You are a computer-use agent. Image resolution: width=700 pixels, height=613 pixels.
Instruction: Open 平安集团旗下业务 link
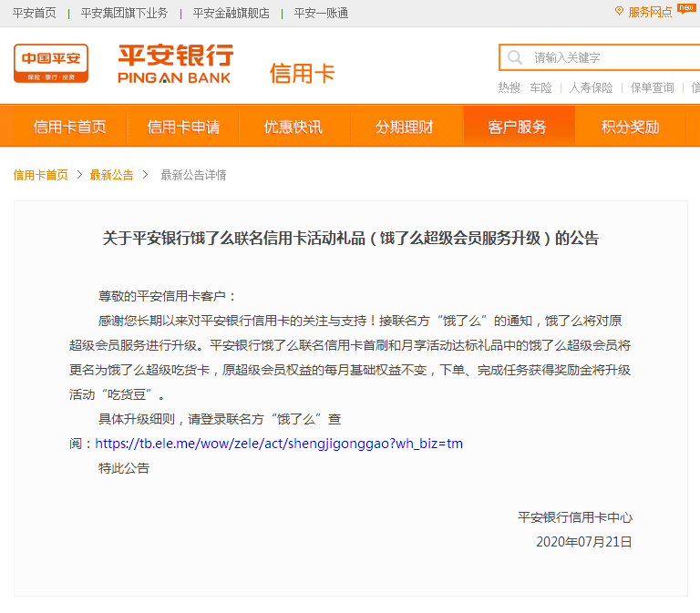(x=124, y=13)
